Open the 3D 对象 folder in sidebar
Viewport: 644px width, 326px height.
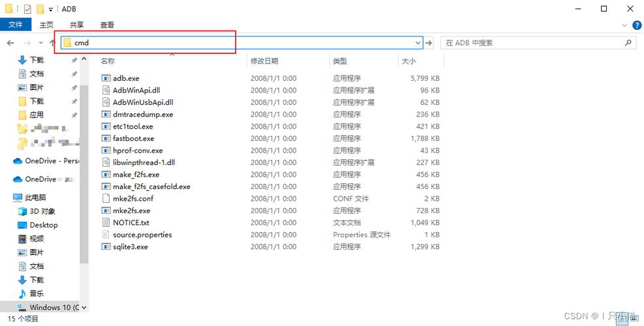click(37, 211)
